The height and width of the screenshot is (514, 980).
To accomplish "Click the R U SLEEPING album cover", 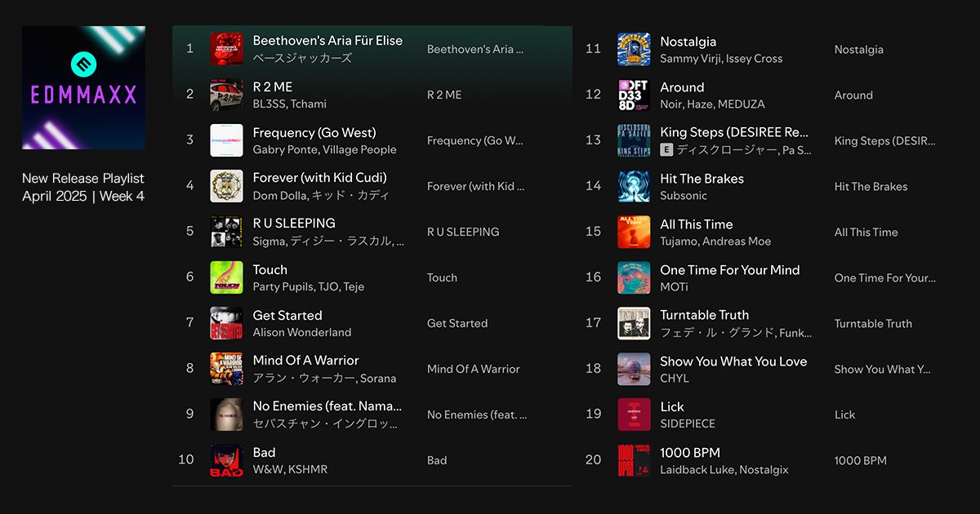I will pyautogui.click(x=226, y=232).
